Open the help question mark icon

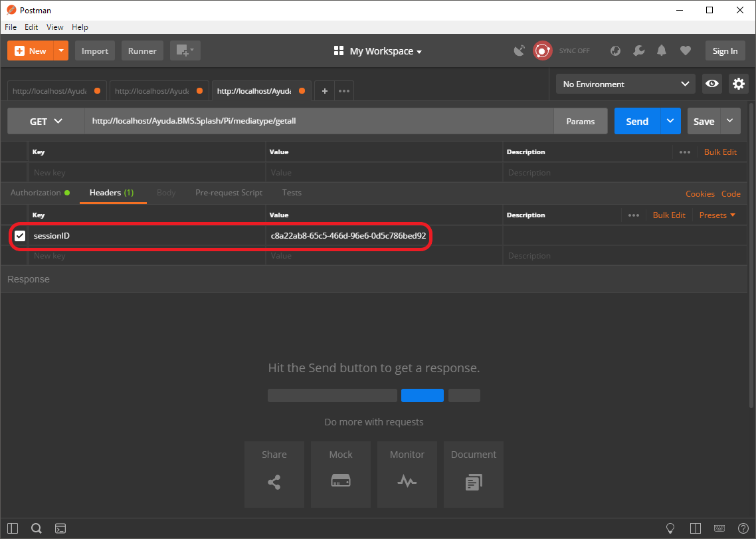point(743,528)
